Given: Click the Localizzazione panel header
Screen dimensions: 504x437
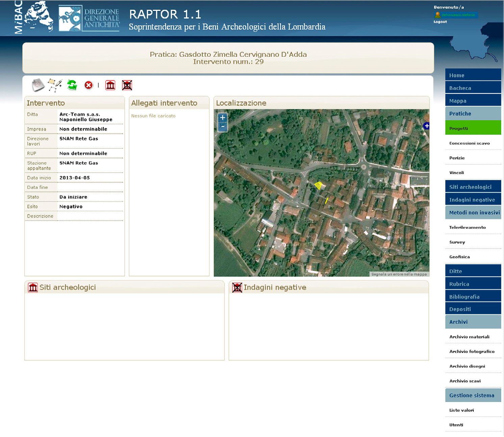Looking at the screenshot, I should click(x=321, y=103).
